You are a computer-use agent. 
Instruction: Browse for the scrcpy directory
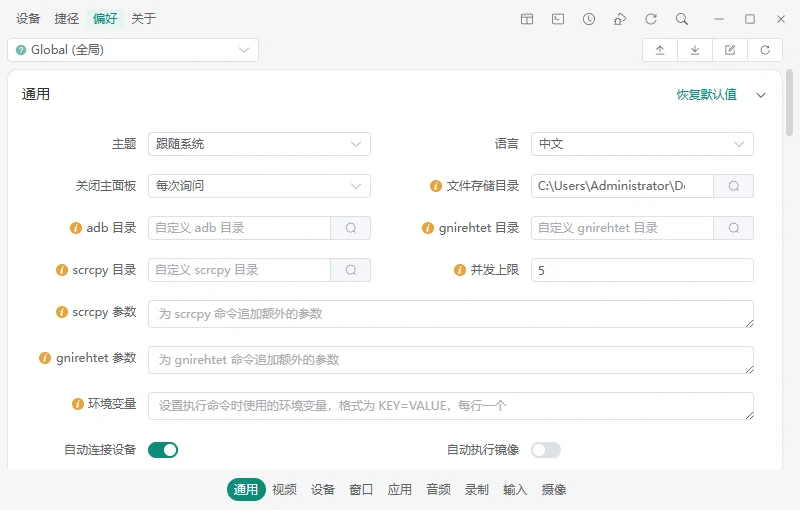[x=351, y=270]
